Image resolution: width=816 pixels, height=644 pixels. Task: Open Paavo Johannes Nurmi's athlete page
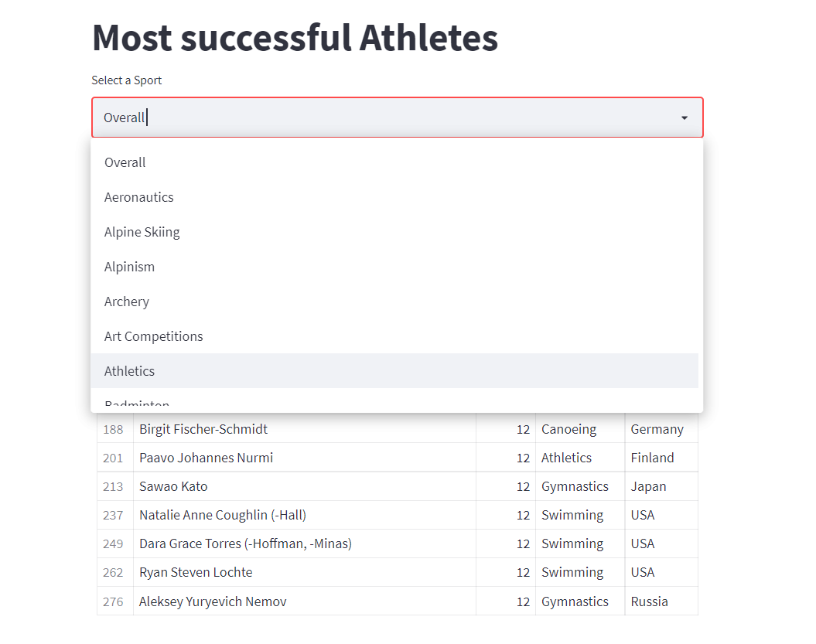coord(205,457)
